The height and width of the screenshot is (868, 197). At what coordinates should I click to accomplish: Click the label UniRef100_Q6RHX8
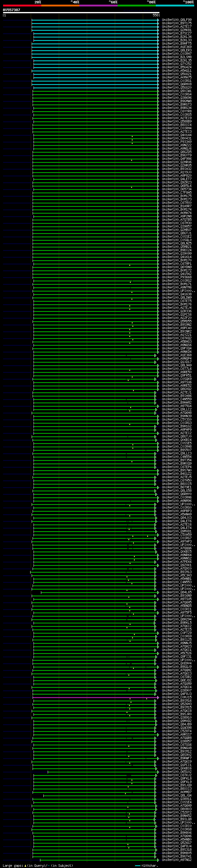click(177, 84)
